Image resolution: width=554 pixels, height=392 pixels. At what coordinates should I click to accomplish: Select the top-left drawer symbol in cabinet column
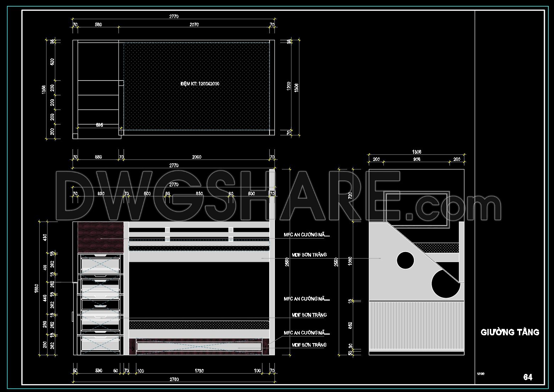[100, 264]
